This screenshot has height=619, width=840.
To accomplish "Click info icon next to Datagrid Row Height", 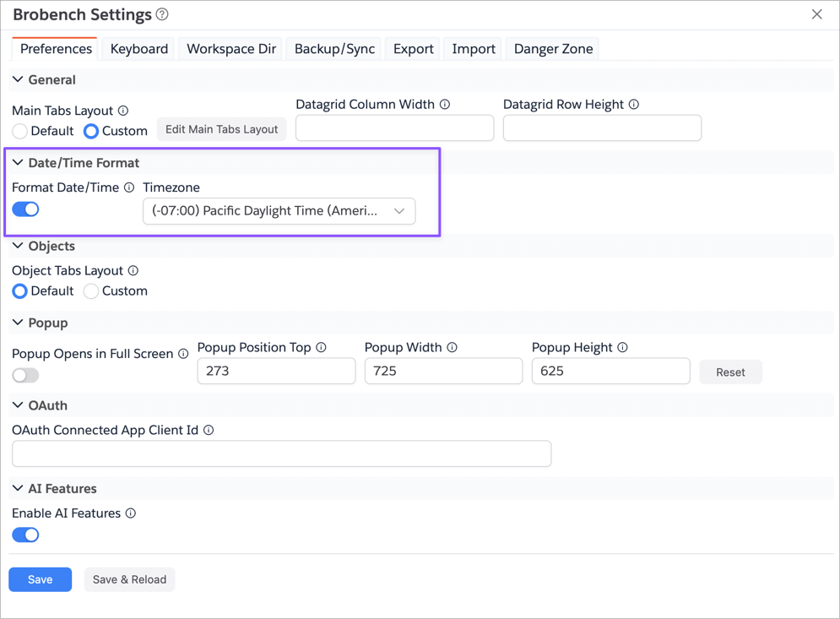I will (x=634, y=105).
